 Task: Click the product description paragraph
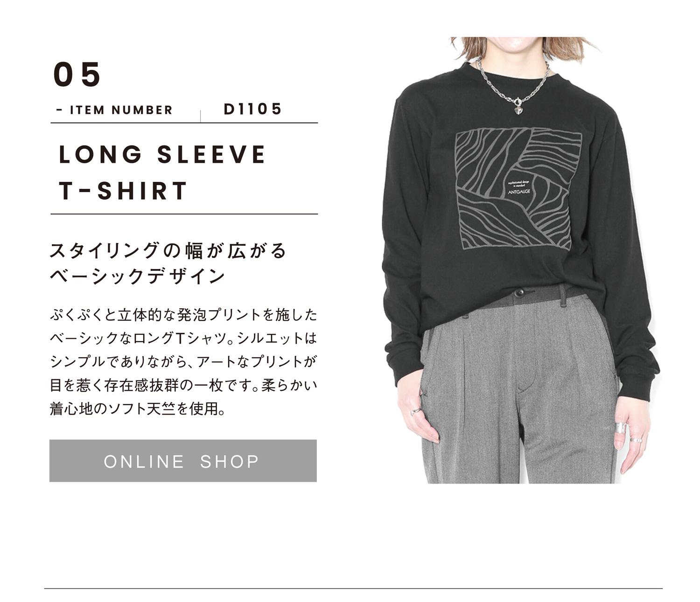pyautogui.click(x=183, y=362)
